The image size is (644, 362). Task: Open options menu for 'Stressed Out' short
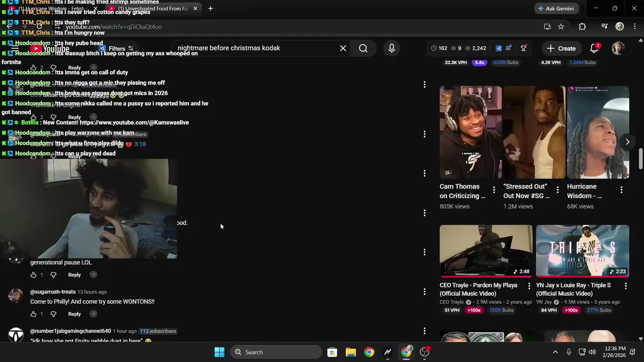tap(557, 190)
